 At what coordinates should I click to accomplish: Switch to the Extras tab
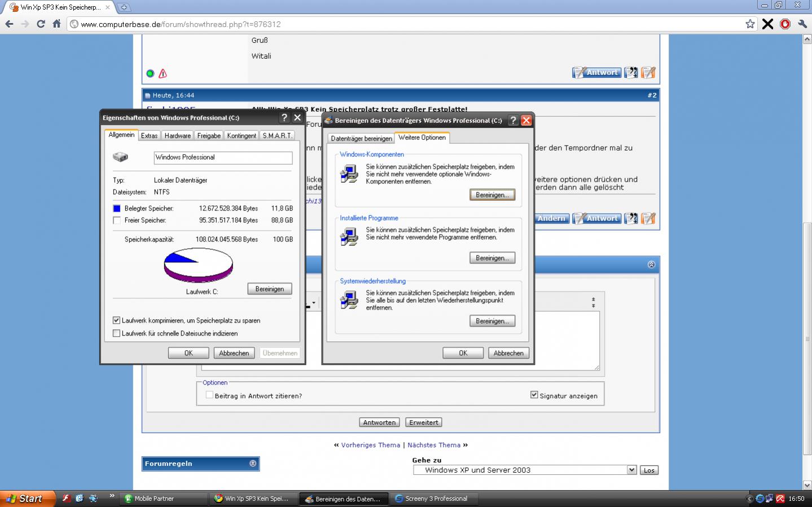(149, 135)
